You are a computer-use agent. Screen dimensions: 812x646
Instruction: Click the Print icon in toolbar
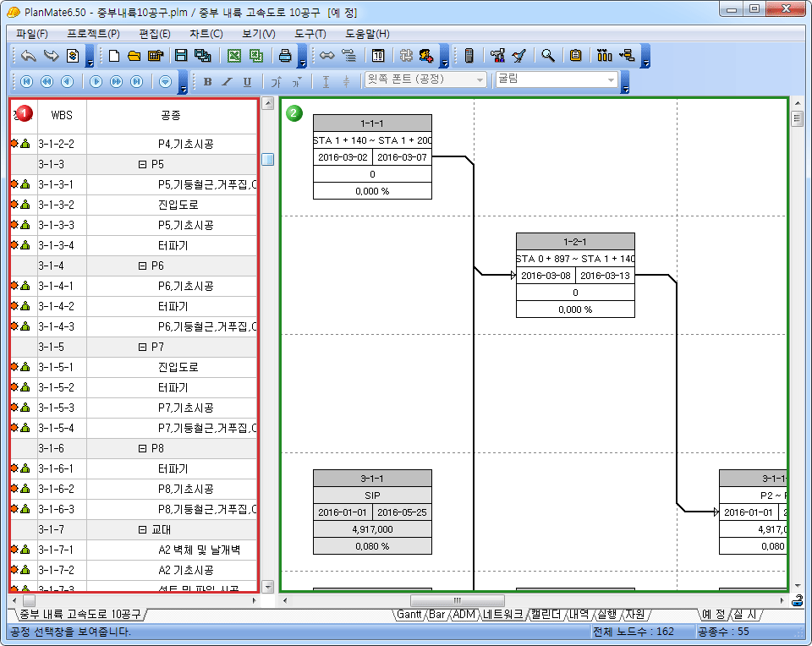point(286,57)
